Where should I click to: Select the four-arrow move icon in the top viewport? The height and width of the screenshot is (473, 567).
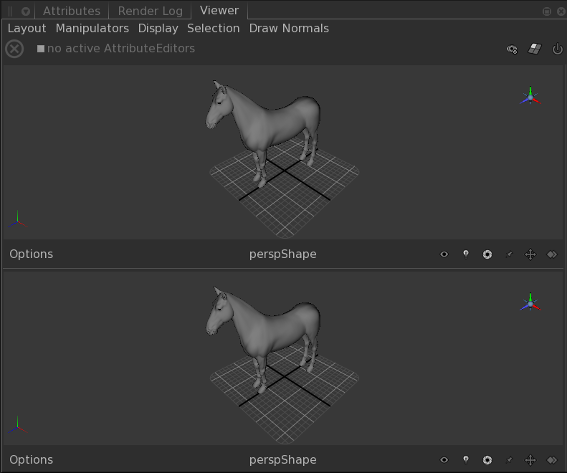pyautogui.click(x=530, y=254)
